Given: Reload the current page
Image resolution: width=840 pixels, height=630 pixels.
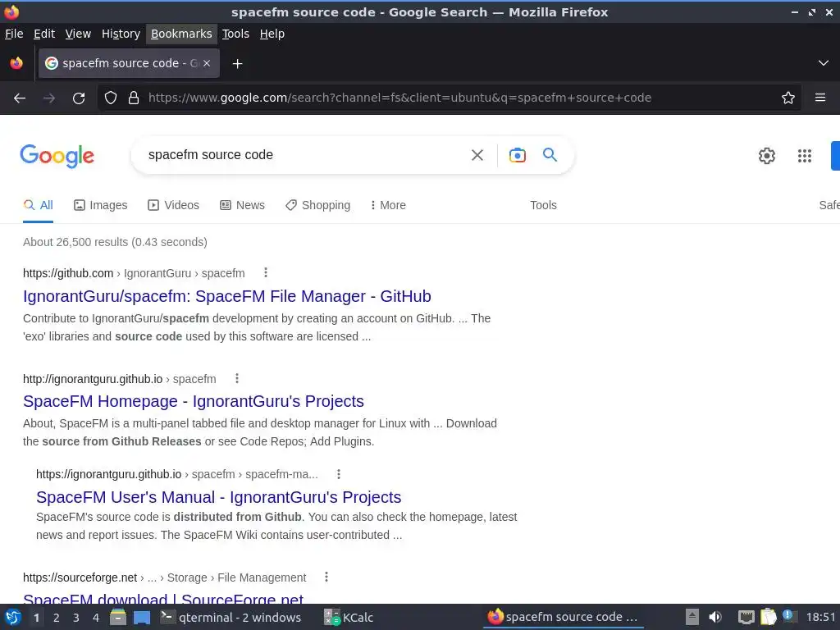Looking at the screenshot, I should pos(79,98).
